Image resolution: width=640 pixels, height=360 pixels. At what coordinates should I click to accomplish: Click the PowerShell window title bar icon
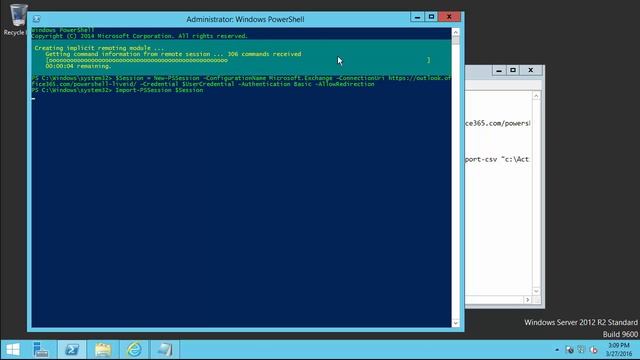pos(36,19)
